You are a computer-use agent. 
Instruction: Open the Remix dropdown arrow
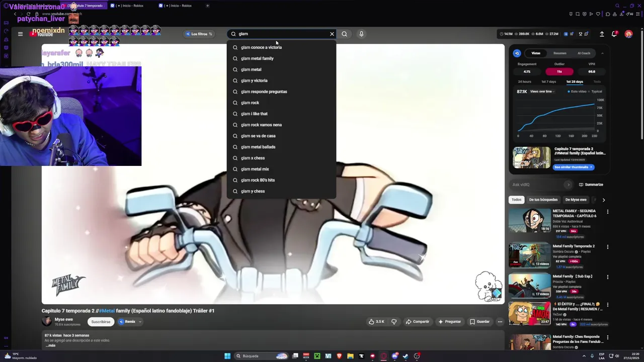pos(140,322)
